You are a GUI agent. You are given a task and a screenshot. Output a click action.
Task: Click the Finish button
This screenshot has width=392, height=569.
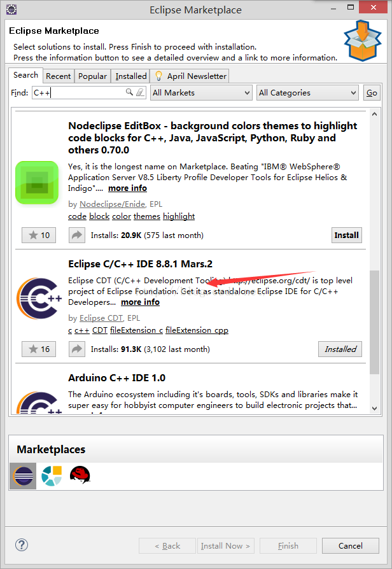coord(288,546)
